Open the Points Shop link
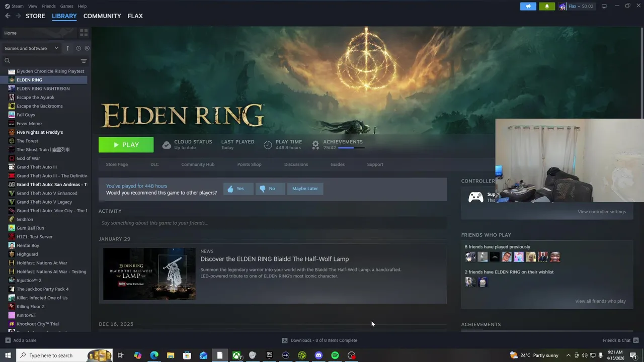The image size is (644, 362). 249,164
